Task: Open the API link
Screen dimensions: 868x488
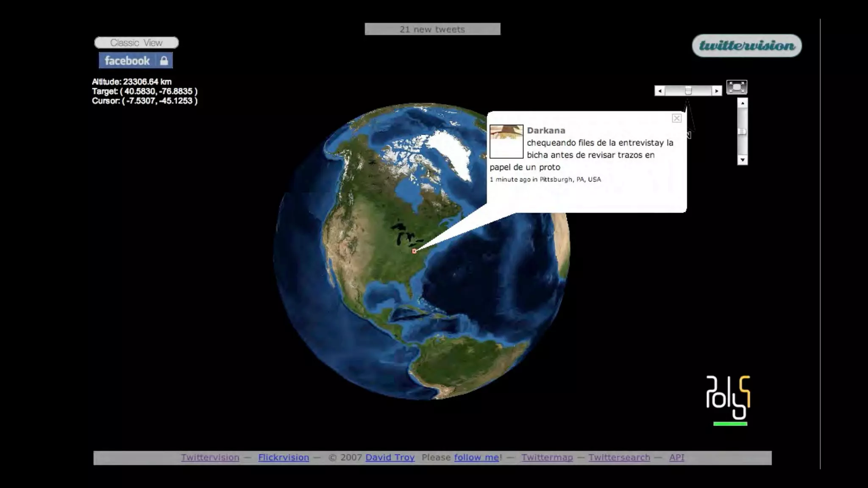Action: coord(676,457)
